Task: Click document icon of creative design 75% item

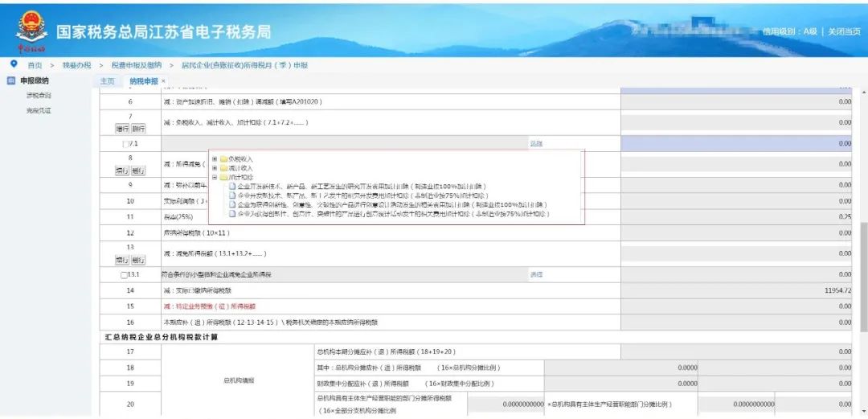Action: (x=232, y=213)
